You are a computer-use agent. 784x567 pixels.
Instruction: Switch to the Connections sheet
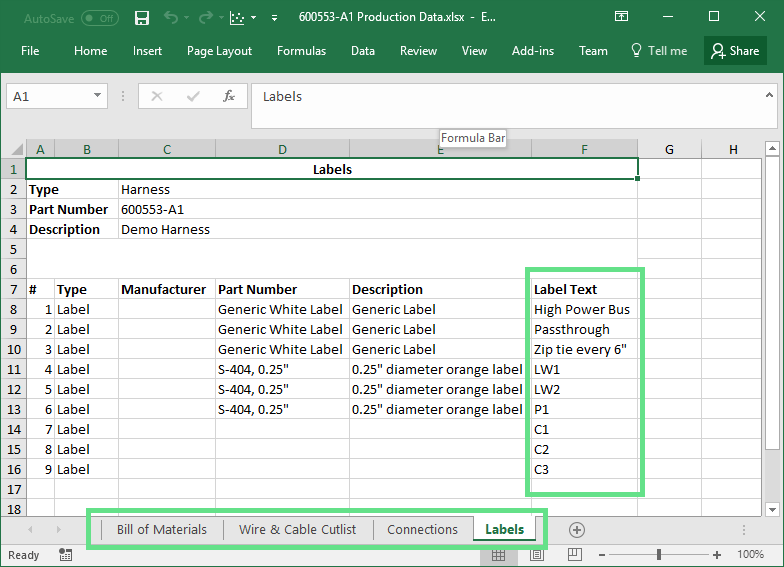click(x=422, y=530)
